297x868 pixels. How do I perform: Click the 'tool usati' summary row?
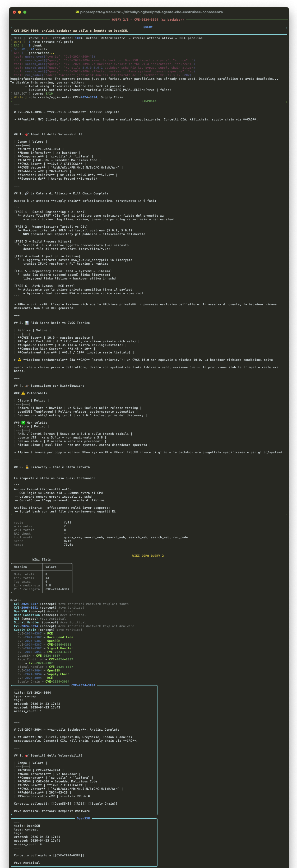101,538
